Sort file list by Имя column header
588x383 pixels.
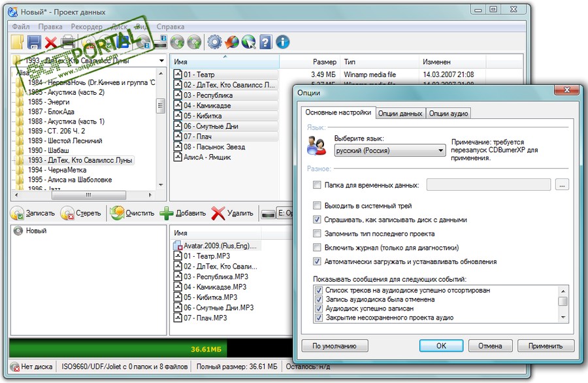(x=225, y=61)
